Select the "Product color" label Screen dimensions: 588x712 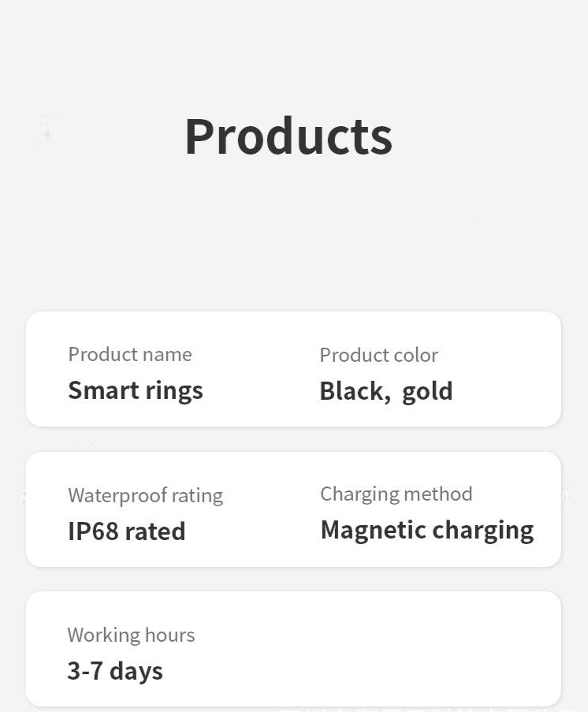pyautogui.click(x=378, y=355)
